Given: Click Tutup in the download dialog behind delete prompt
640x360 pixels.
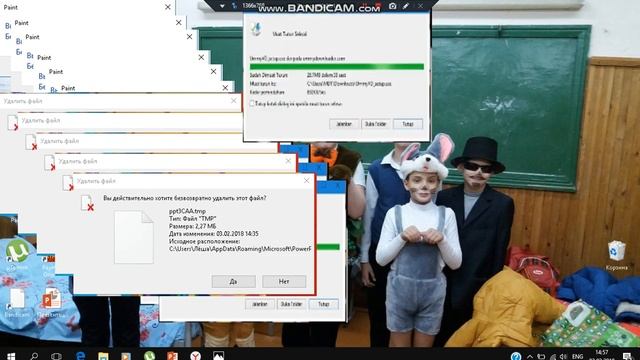Looking at the screenshot, I should pyautogui.click(x=324, y=304).
